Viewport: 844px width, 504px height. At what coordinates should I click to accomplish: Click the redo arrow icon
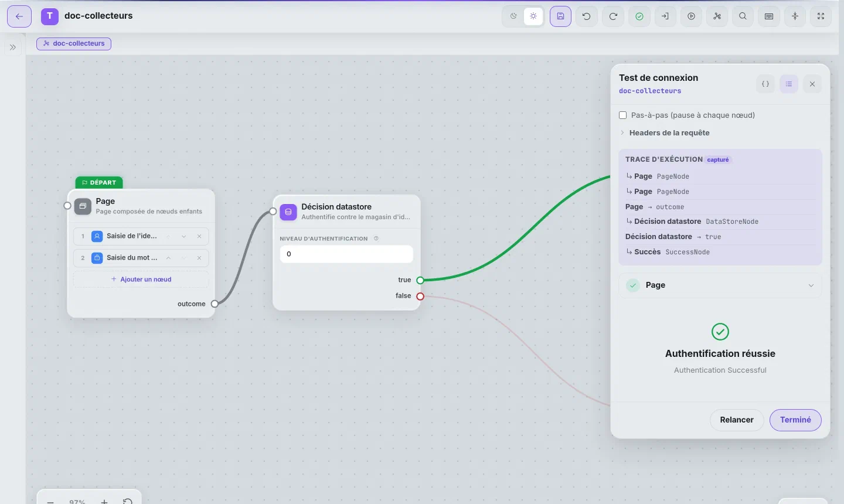click(613, 16)
